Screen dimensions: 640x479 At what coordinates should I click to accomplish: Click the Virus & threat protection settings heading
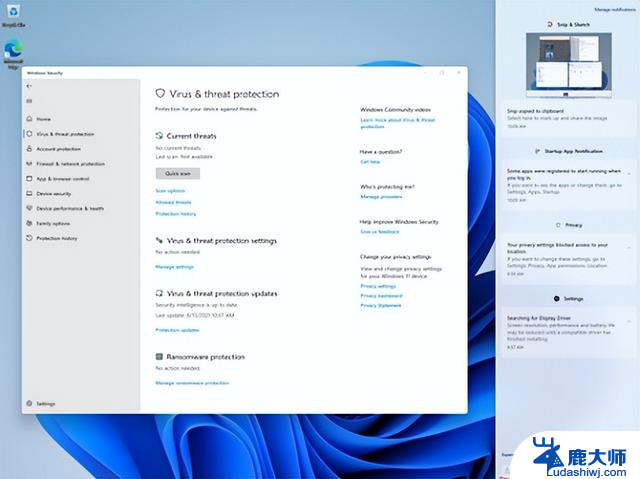(222, 241)
